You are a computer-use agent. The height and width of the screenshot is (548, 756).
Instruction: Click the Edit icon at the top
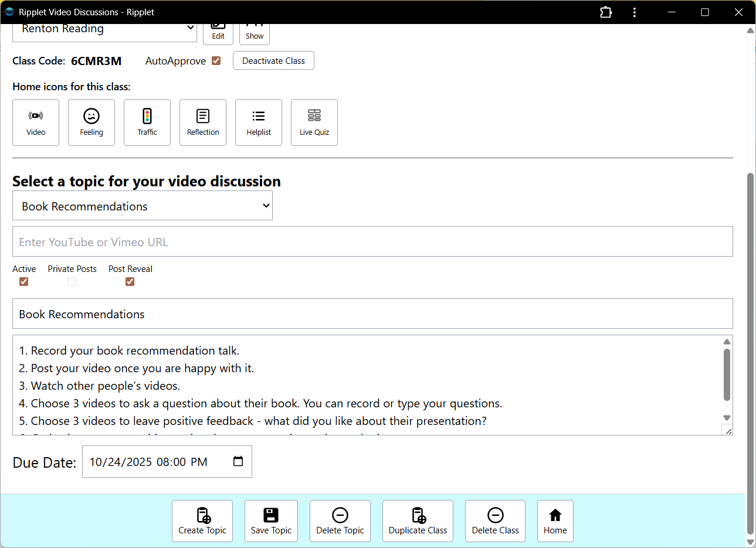coord(218,28)
